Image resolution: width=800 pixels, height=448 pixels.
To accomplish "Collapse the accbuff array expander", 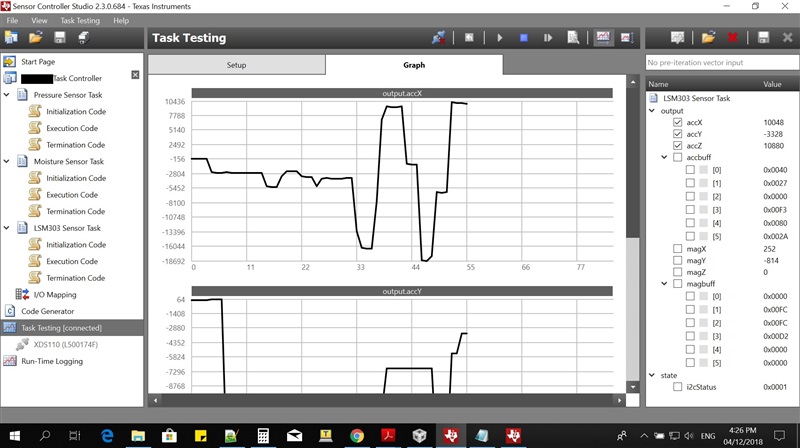I will (664, 157).
